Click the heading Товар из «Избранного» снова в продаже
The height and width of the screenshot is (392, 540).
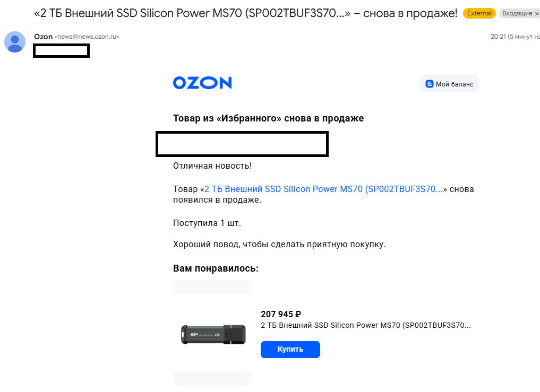coord(269,118)
